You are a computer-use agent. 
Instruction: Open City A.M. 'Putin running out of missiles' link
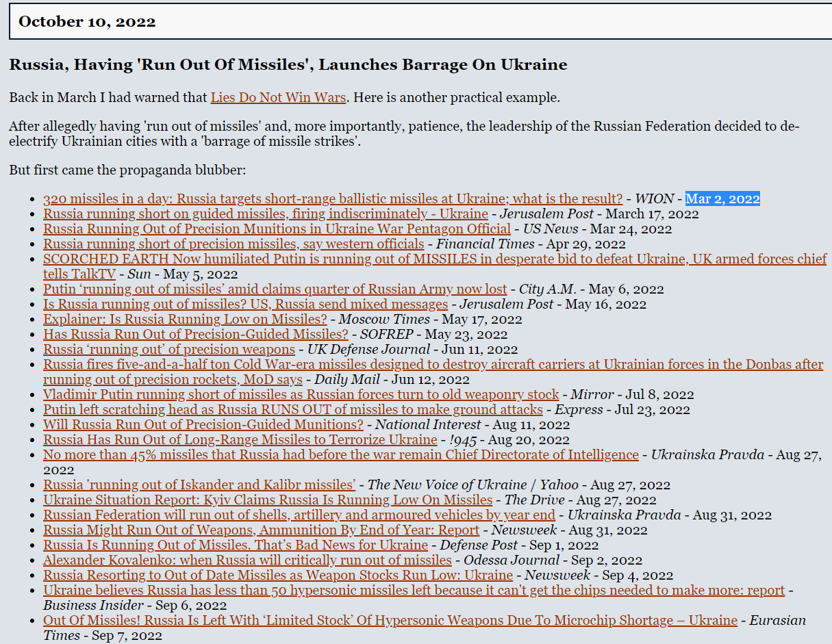point(275,289)
